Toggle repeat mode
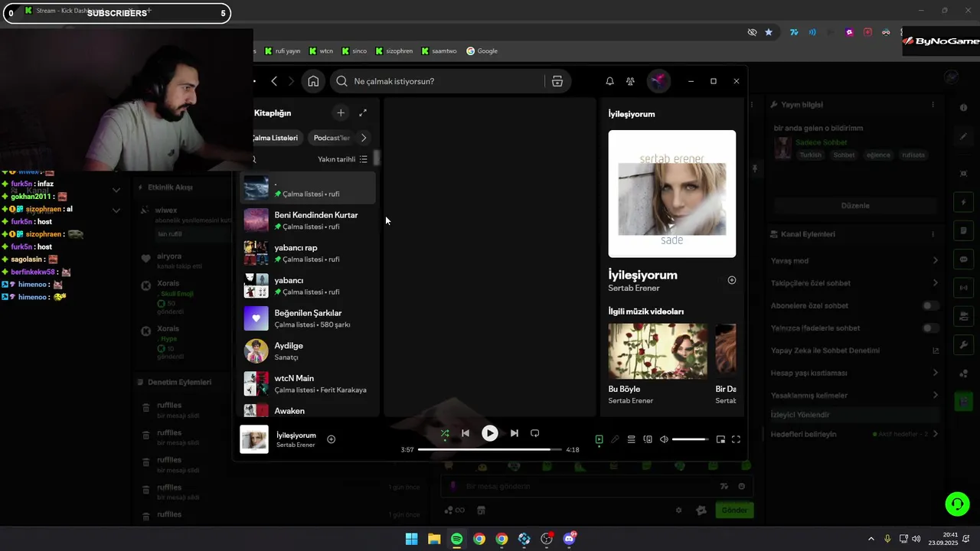This screenshot has height=551, width=980. [x=535, y=433]
